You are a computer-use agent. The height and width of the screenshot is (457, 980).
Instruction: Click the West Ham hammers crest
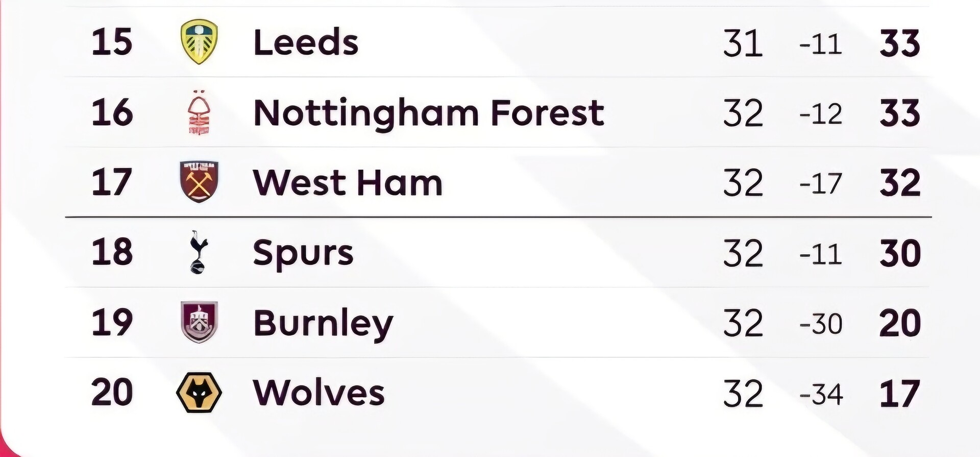(199, 182)
